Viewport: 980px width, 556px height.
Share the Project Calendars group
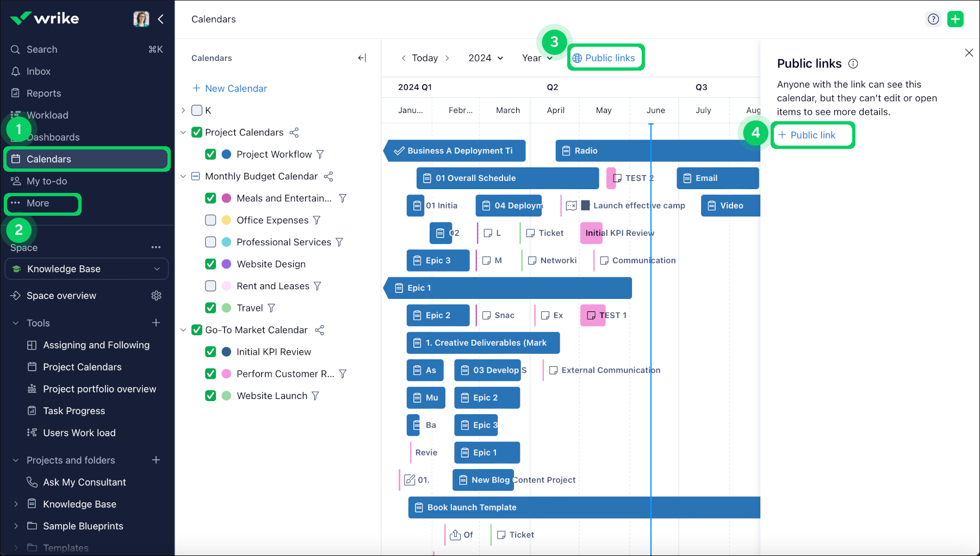tap(294, 132)
